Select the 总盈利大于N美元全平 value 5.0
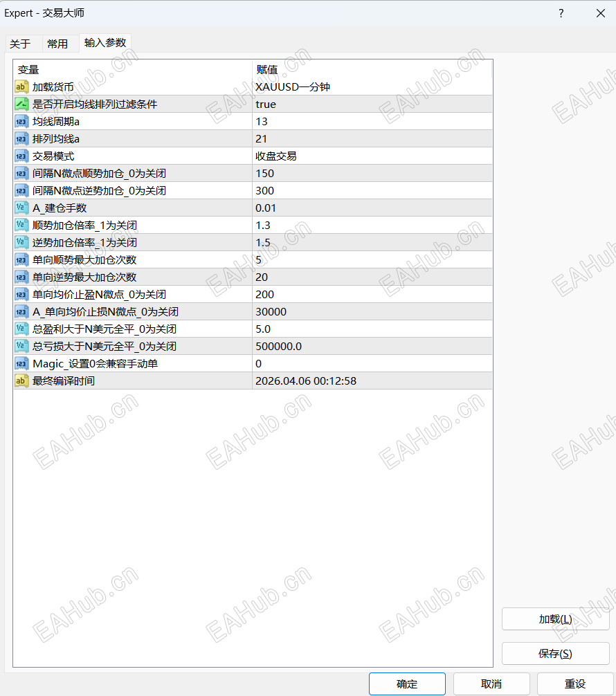The image size is (616, 696). 311,329
